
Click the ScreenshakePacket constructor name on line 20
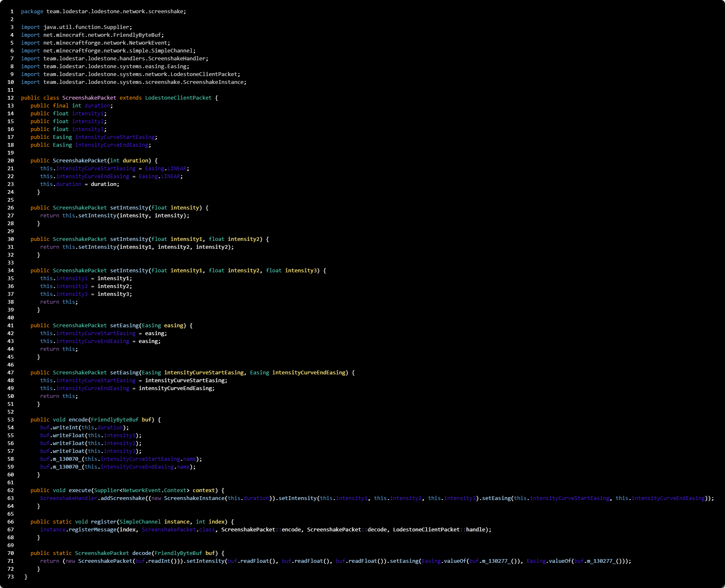tap(80, 161)
